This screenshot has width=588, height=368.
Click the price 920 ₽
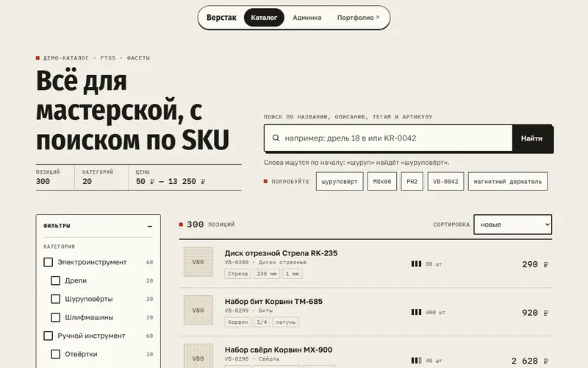pos(535,312)
